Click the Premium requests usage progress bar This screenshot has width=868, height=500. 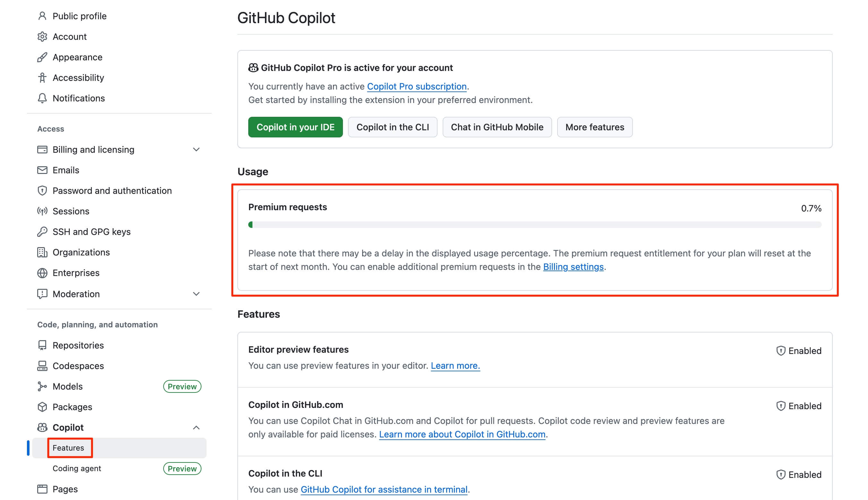click(535, 225)
